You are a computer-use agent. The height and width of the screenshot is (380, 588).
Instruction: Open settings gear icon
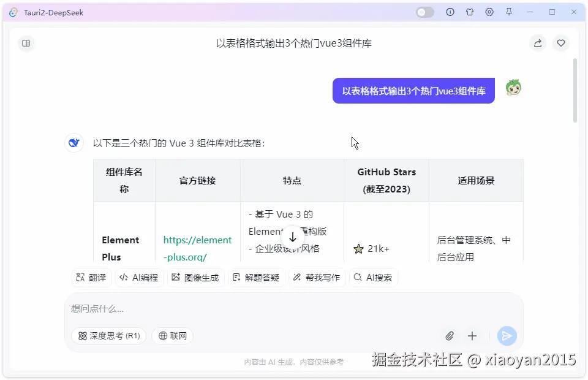489,12
